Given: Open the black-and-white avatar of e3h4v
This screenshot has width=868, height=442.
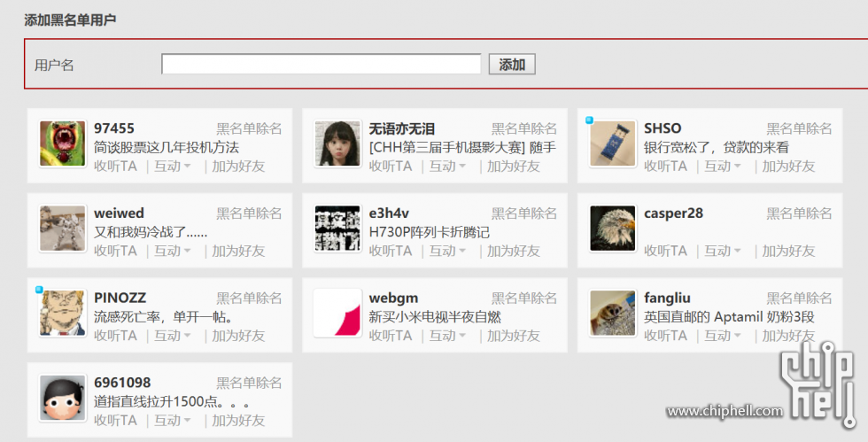Looking at the screenshot, I should pyautogui.click(x=337, y=229).
